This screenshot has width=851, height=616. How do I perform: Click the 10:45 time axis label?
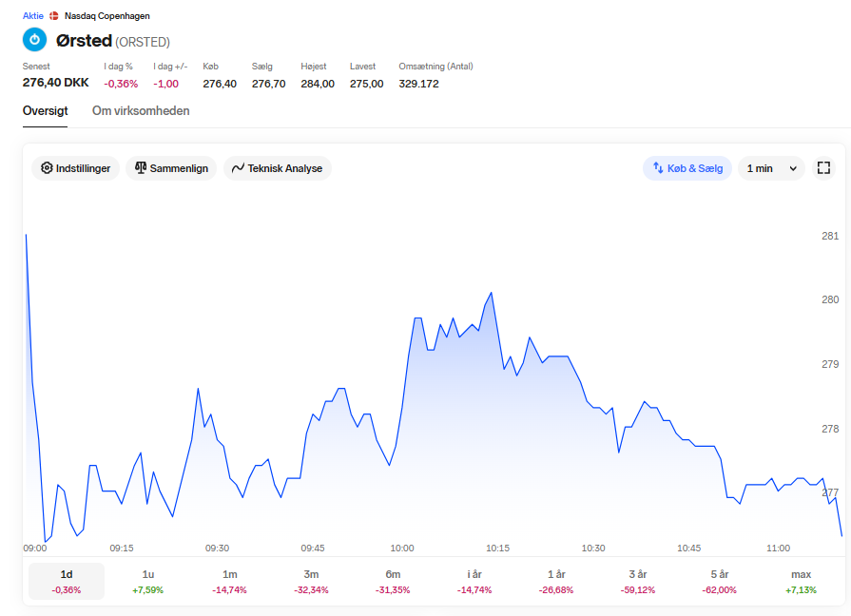(x=688, y=549)
